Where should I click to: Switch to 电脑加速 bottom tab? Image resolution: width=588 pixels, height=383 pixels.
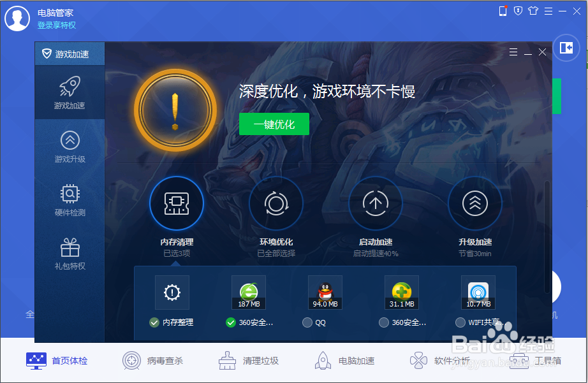pyautogui.click(x=344, y=361)
